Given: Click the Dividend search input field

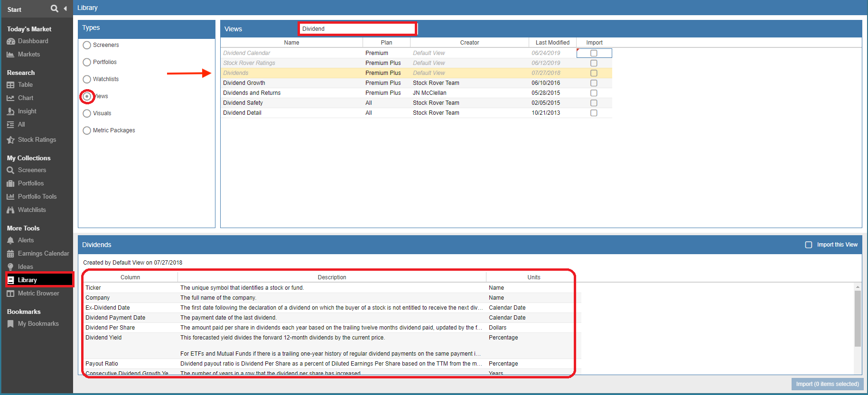Looking at the screenshot, I should [x=357, y=29].
